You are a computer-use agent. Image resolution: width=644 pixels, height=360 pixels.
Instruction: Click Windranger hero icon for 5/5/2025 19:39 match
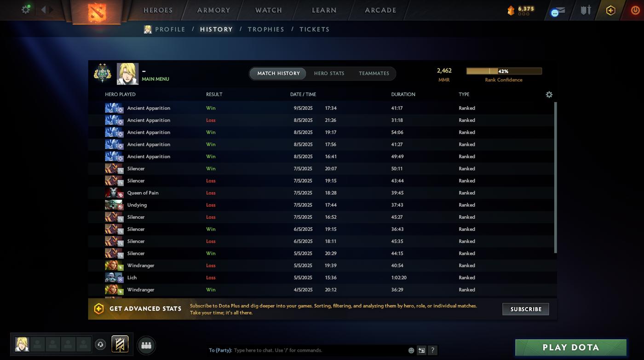114,265
